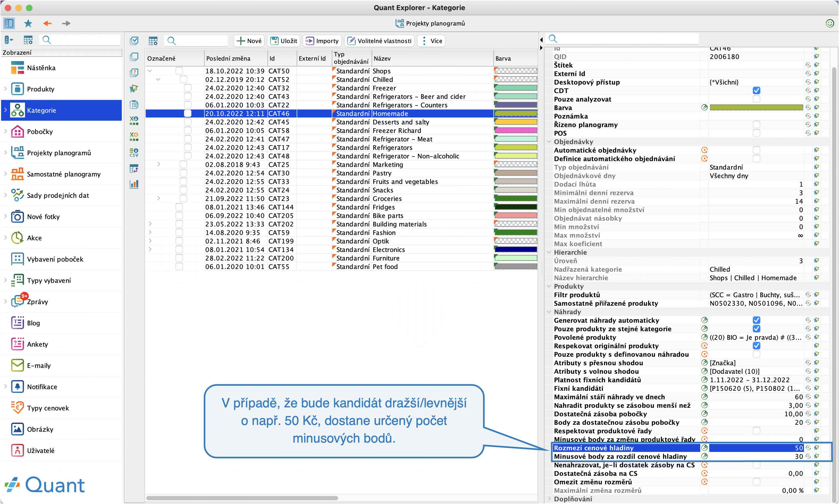Open table settings icon in left sidebar
This screenshot has height=504, width=839.
[28, 40]
